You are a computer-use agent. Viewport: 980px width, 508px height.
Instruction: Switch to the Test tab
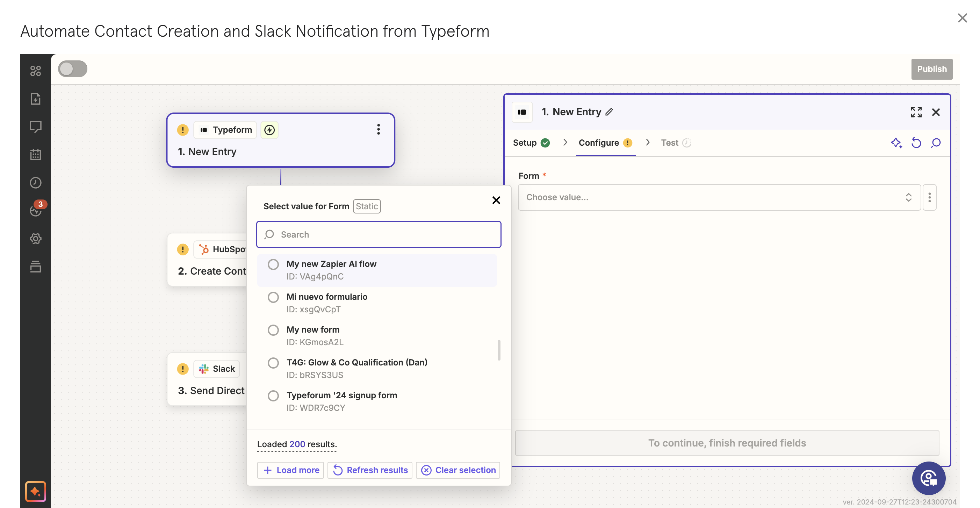tap(676, 143)
